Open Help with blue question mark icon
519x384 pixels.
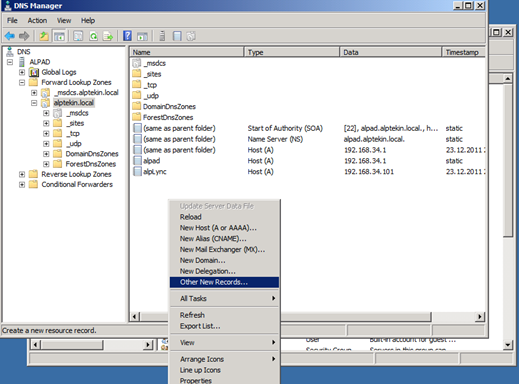[x=127, y=36]
